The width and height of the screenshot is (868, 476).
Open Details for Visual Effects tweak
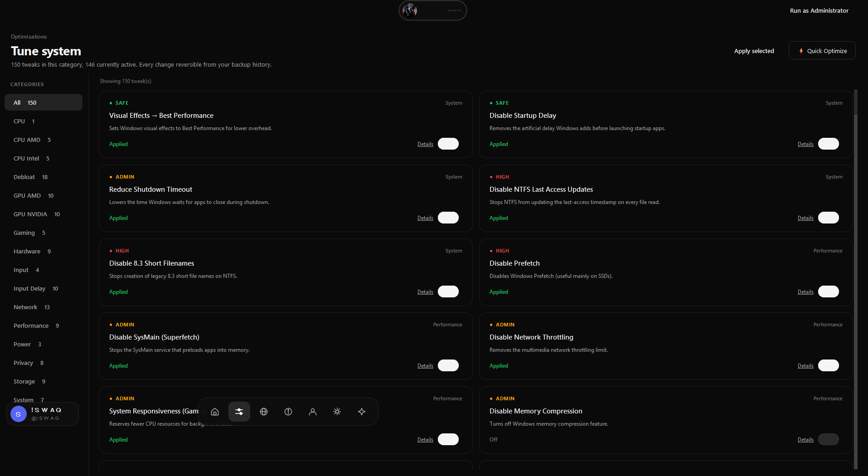[x=425, y=144]
